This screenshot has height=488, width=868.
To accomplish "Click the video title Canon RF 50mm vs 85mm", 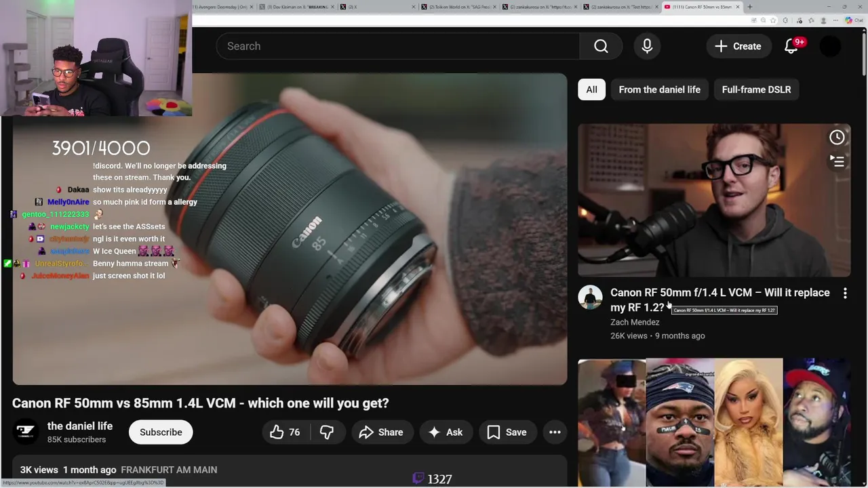I will [200, 403].
